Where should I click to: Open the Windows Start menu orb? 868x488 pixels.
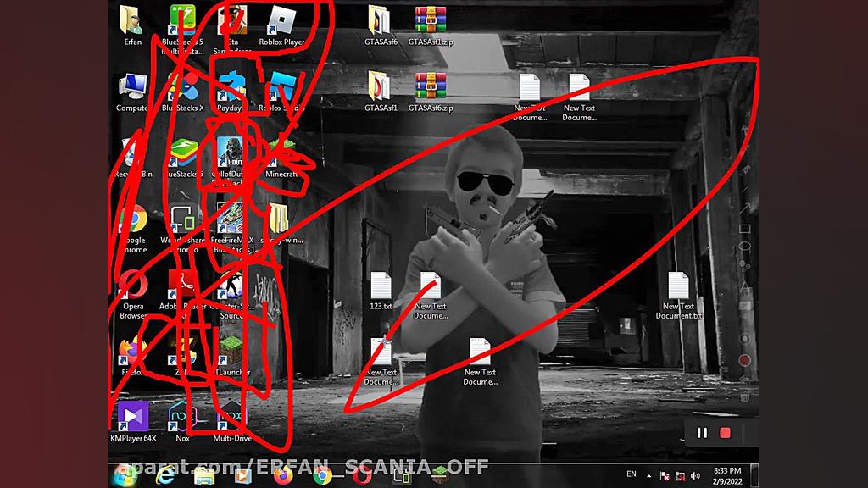click(125, 475)
